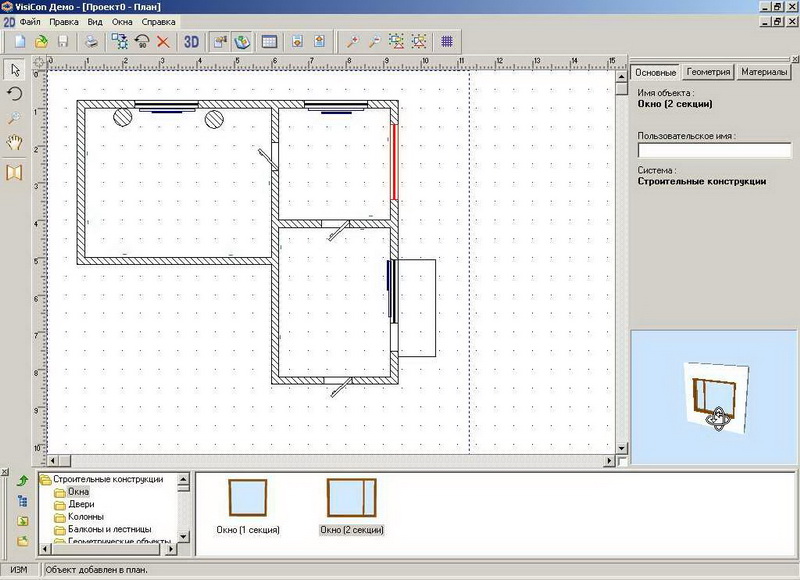800x580 pixels.
Task: Expand the Колонны folder
Action: pos(87,517)
